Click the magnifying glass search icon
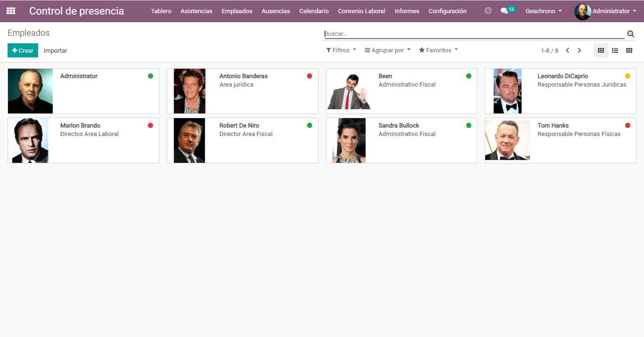 [x=630, y=34]
